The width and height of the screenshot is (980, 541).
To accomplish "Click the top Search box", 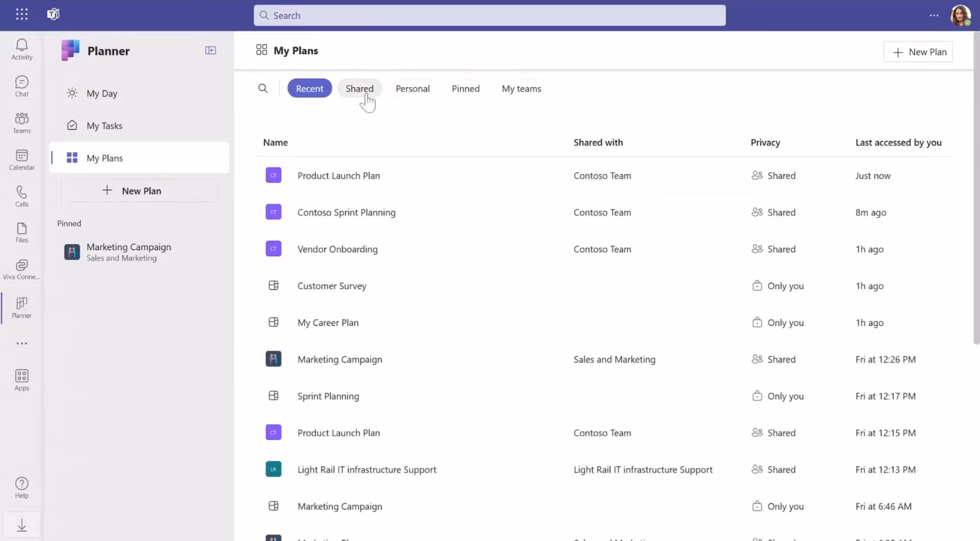I will (489, 15).
